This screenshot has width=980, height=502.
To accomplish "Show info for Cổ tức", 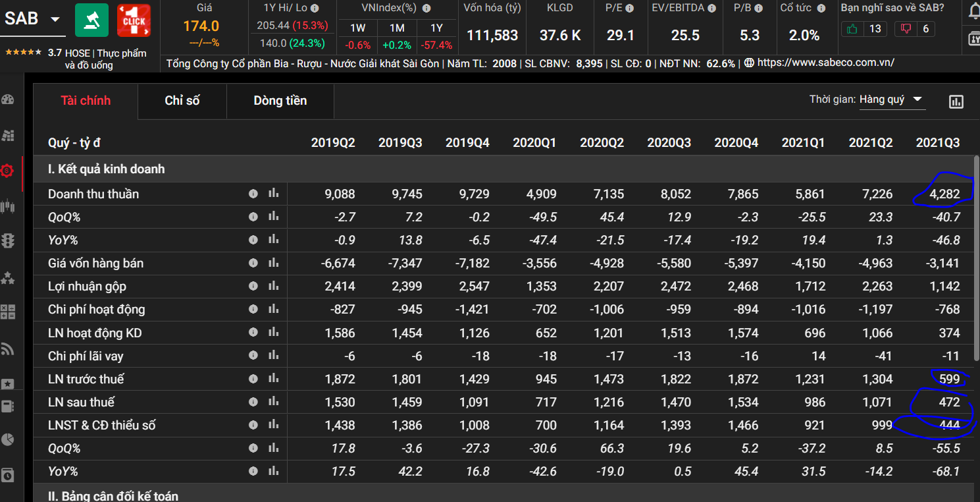I will [x=823, y=9].
